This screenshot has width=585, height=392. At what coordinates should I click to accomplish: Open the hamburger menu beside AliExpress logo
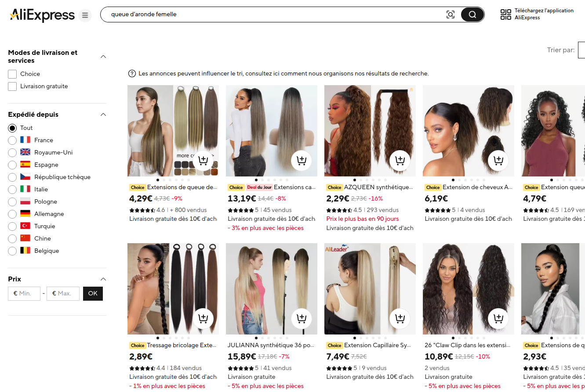point(85,15)
